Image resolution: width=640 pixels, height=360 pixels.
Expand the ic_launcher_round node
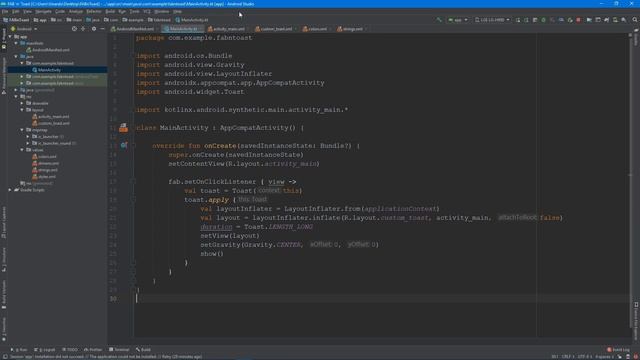tap(28, 143)
